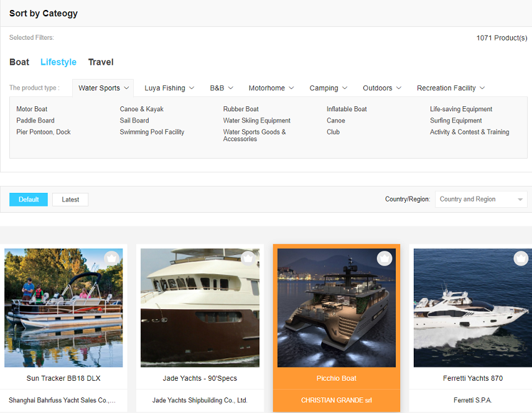Open Country and Region combo box
532x413 pixels.
[480, 200]
